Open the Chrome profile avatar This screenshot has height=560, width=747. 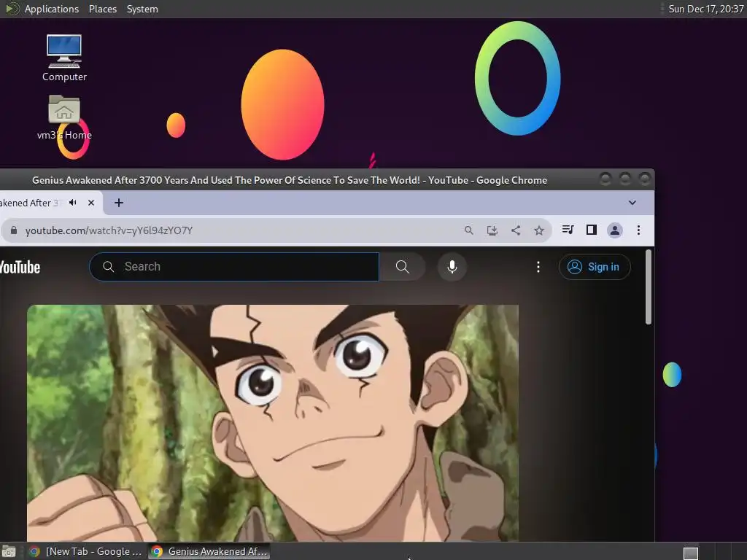tap(614, 230)
